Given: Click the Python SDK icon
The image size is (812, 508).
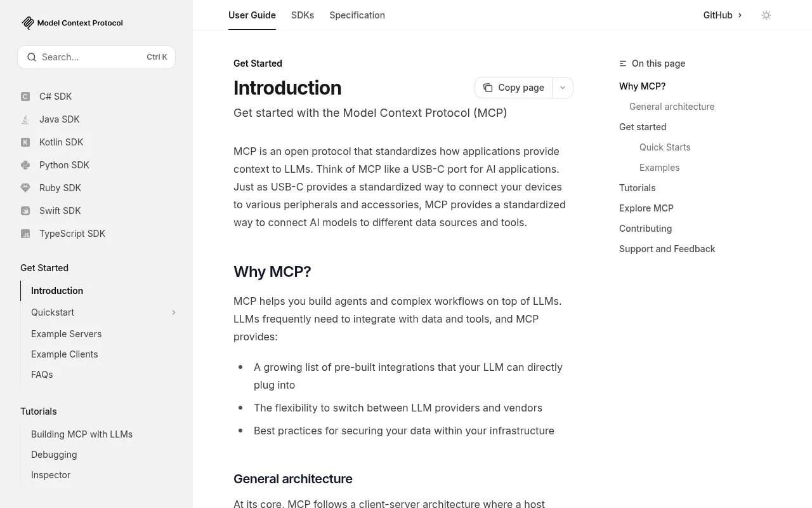Looking at the screenshot, I should 25,165.
